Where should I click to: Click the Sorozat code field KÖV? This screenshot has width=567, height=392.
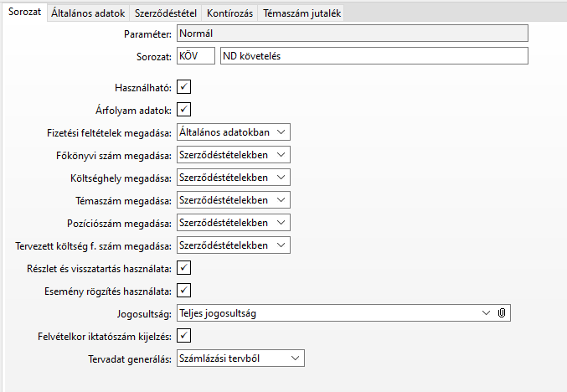pos(194,56)
